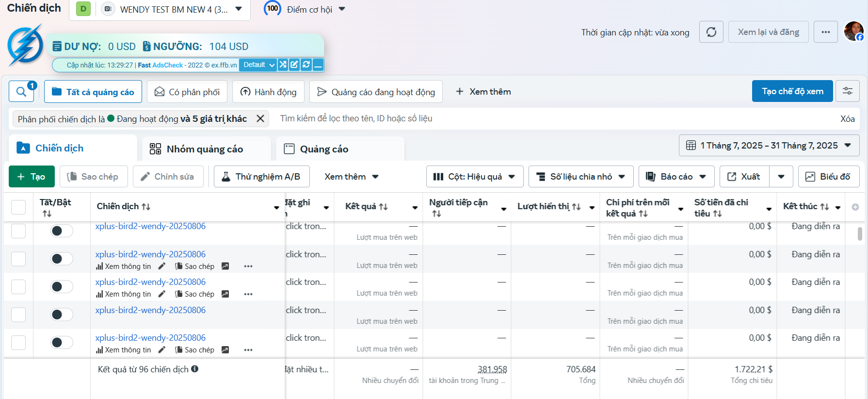Sort by the Lượt hiển thị column
This screenshot has height=399, width=868.
coord(577,207)
